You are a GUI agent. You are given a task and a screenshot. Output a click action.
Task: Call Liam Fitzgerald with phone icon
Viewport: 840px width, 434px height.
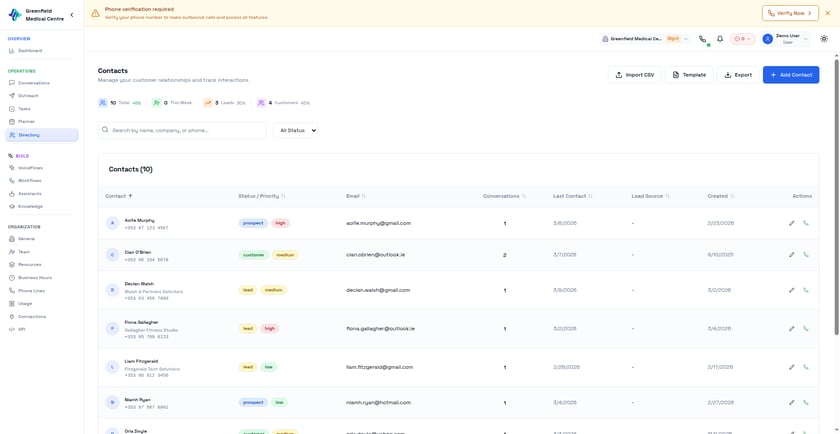pos(806,367)
